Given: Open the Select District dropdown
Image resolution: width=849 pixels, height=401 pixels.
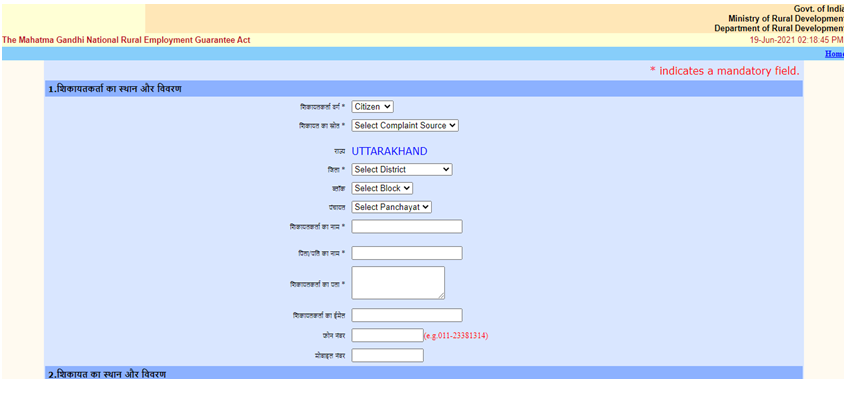Looking at the screenshot, I should (x=401, y=170).
